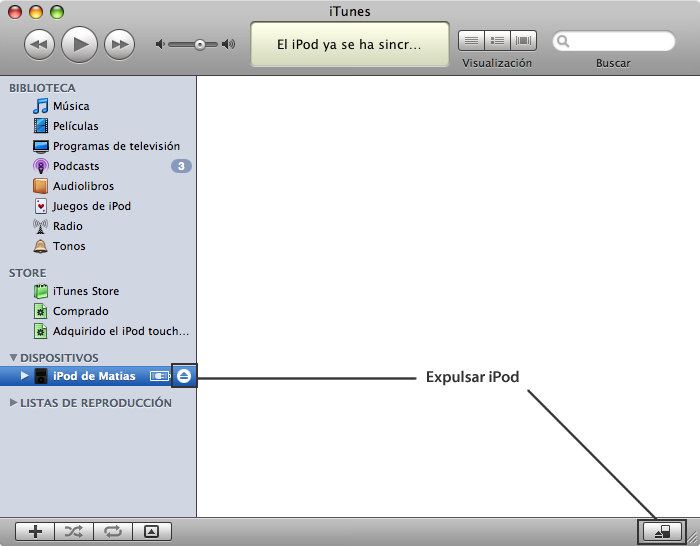This screenshot has width=700, height=546.
Task: Open the Películas library
Action: click(65, 126)
